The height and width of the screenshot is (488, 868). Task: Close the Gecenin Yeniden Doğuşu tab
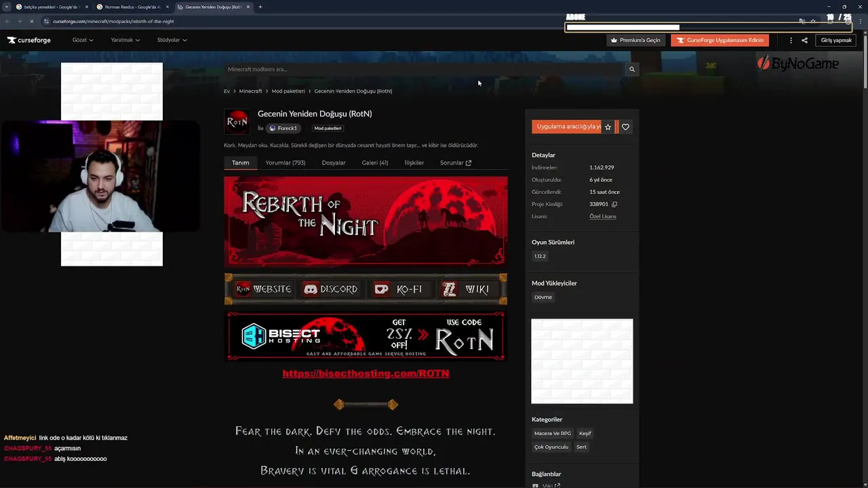(x=248, y=7)
